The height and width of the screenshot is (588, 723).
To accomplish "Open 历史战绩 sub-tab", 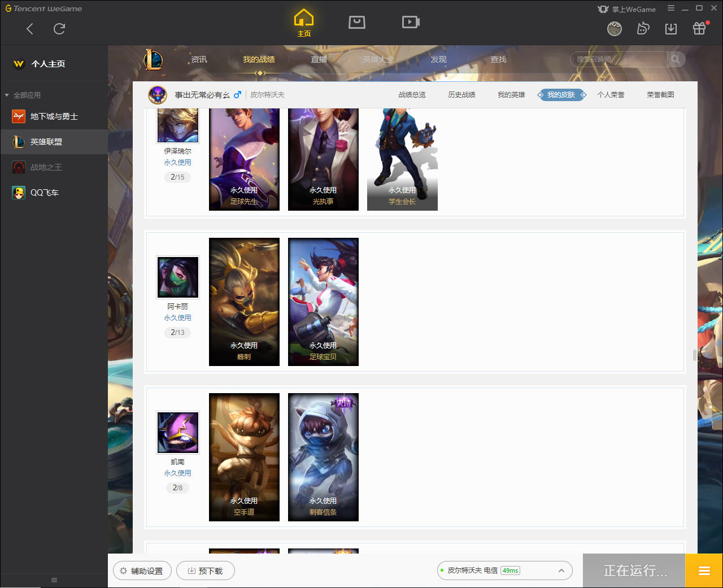I will (461, 95).
